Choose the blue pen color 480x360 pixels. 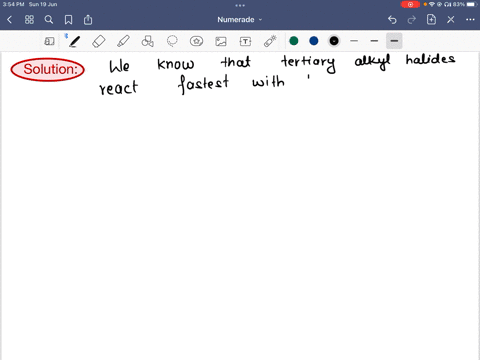click(314, 41)
